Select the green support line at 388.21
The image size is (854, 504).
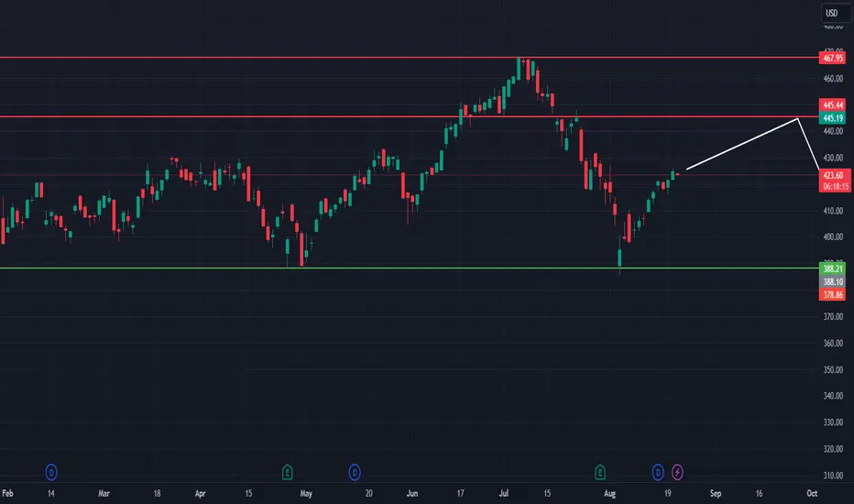[409, 268]
